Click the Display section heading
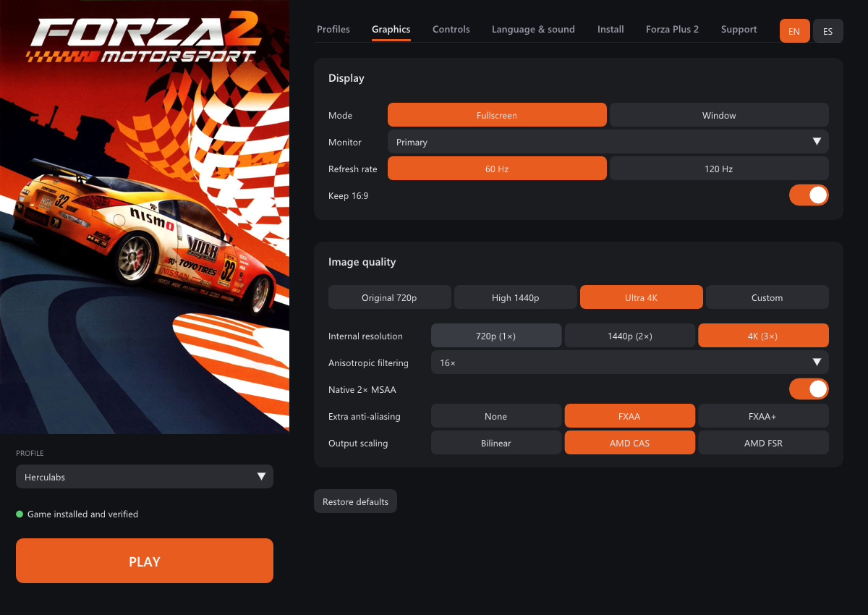The height and width of the screenshot is (615, 868). coord(346,78)
